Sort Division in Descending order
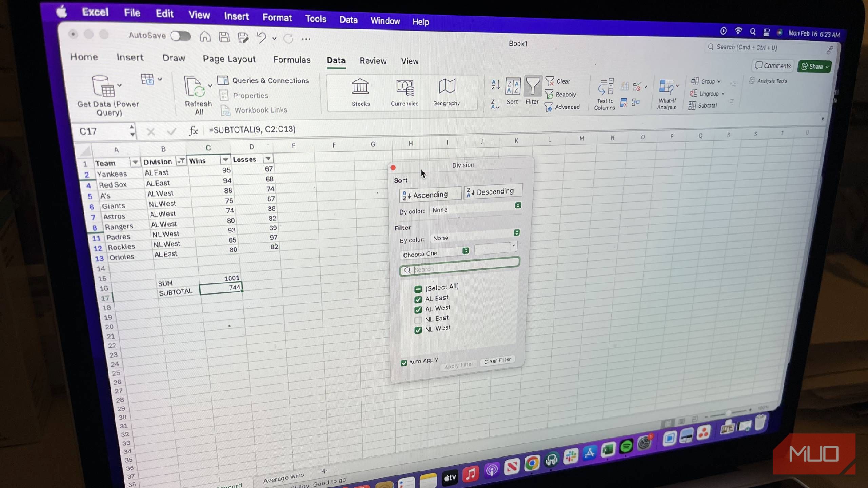 [x=493, y=191]
